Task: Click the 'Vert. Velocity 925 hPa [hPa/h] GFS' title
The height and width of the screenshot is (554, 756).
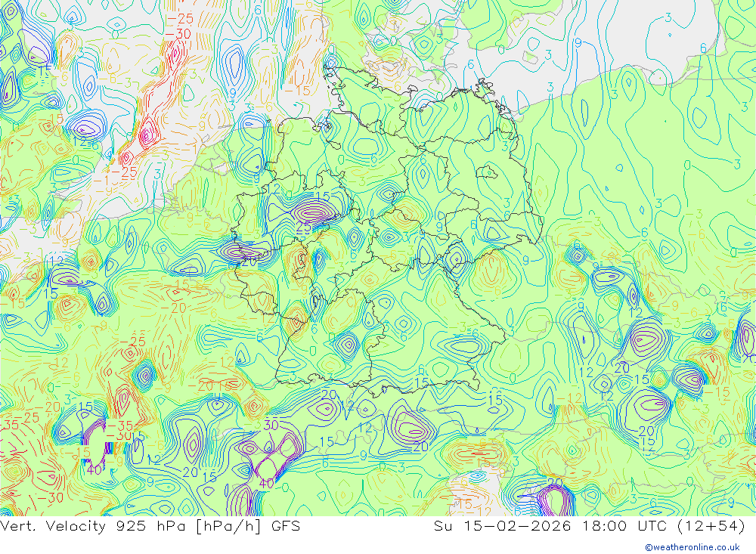Action: coord(150,526)
